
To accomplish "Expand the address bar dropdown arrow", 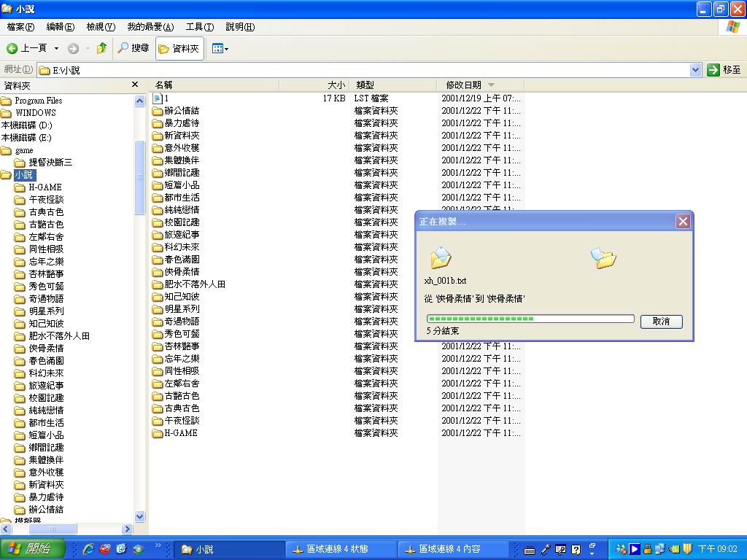I will 695,70.
